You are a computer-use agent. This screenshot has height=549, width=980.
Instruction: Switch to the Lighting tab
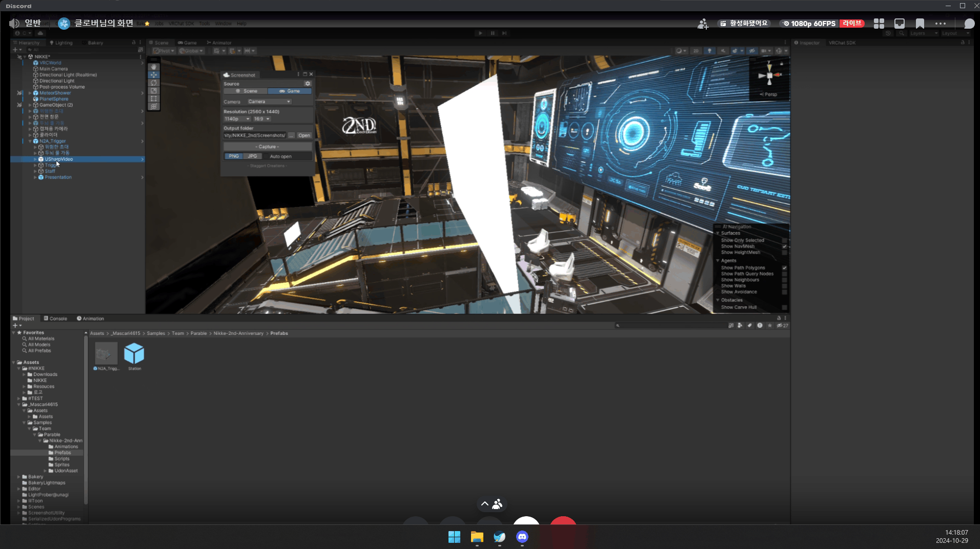(61, 43)
